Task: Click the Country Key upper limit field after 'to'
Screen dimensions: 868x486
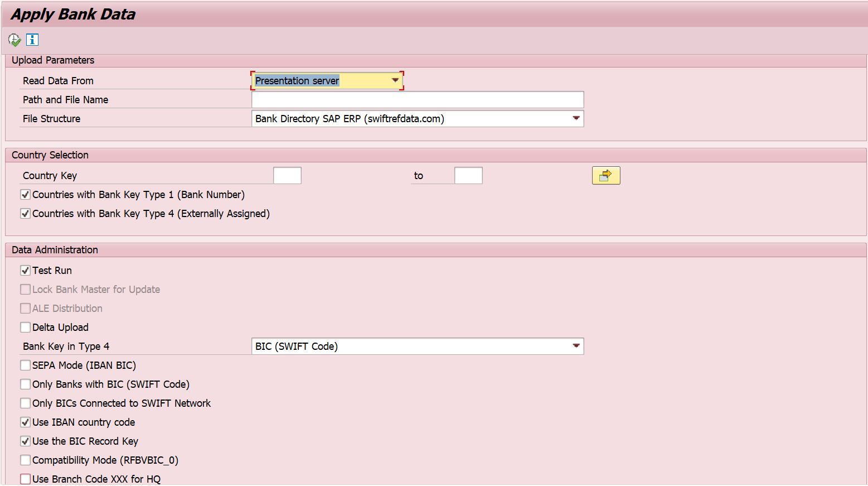Action: click(468, 175)
